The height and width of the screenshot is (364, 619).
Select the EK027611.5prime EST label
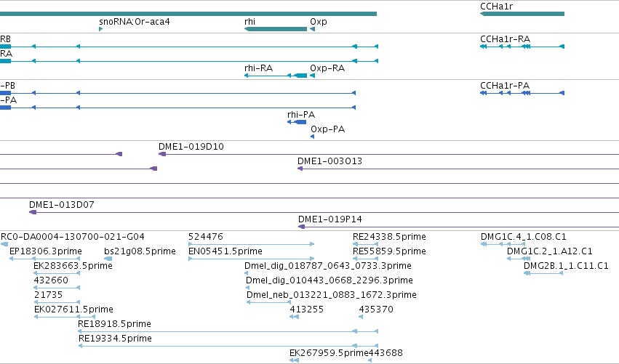[73, 310]
